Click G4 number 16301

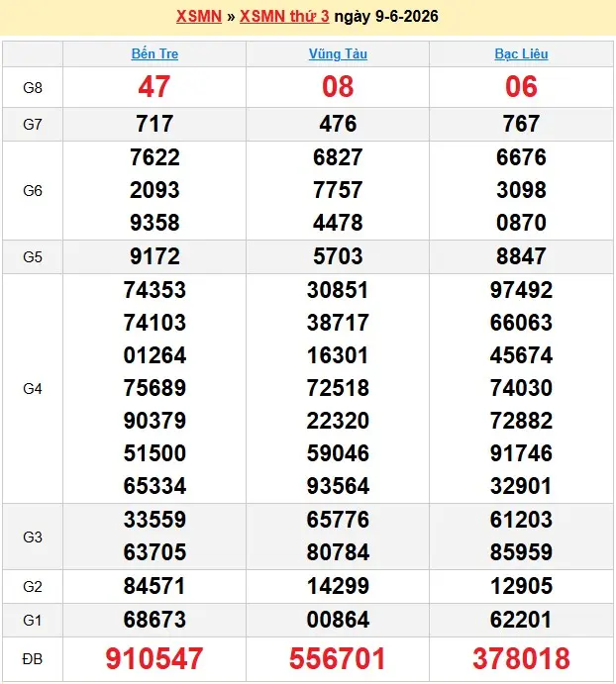pyautogui.click(x=338, y=355)
